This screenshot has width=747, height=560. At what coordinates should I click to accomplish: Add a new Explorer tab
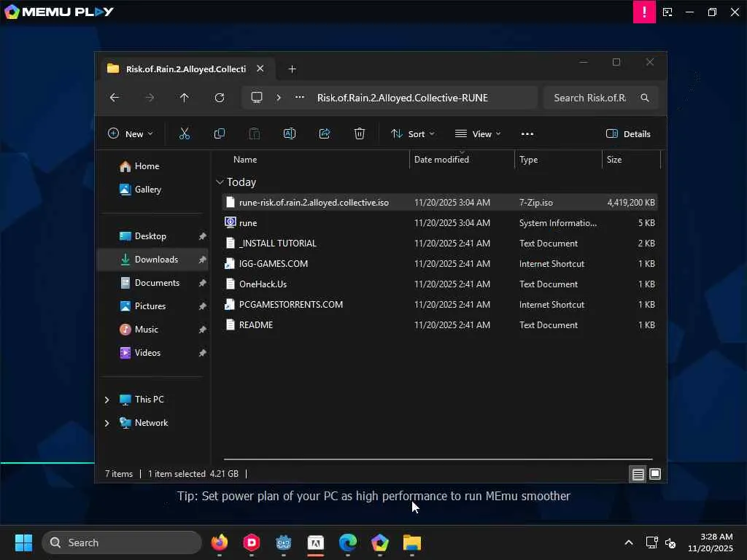[x=292, y=69]
